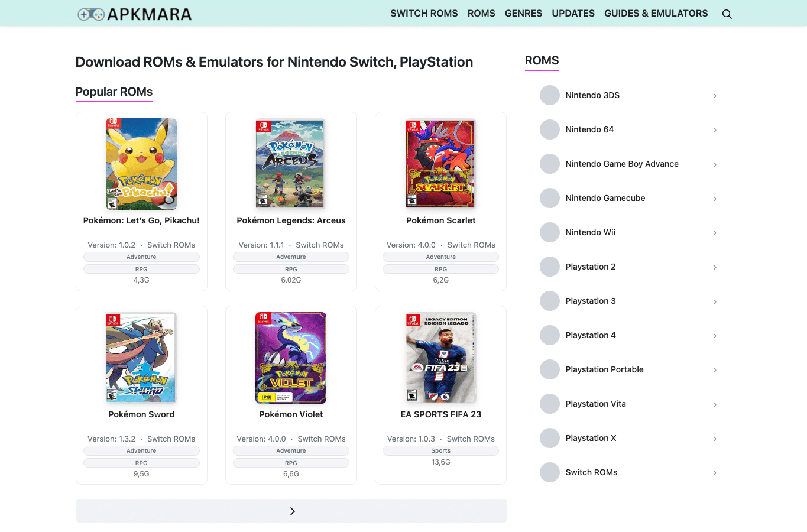
Task: Click the ROMS sidebar heading
Action: (542, 60)
